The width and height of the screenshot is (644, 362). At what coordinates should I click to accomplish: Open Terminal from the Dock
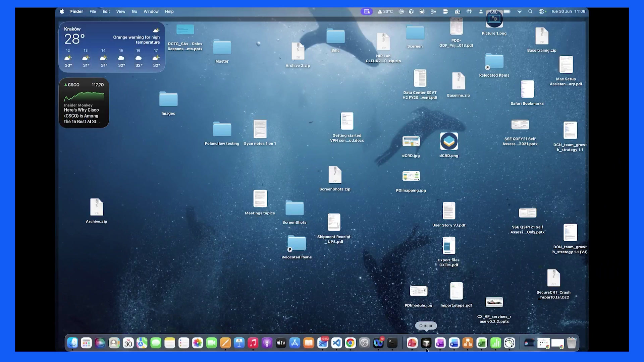[392, 343]
